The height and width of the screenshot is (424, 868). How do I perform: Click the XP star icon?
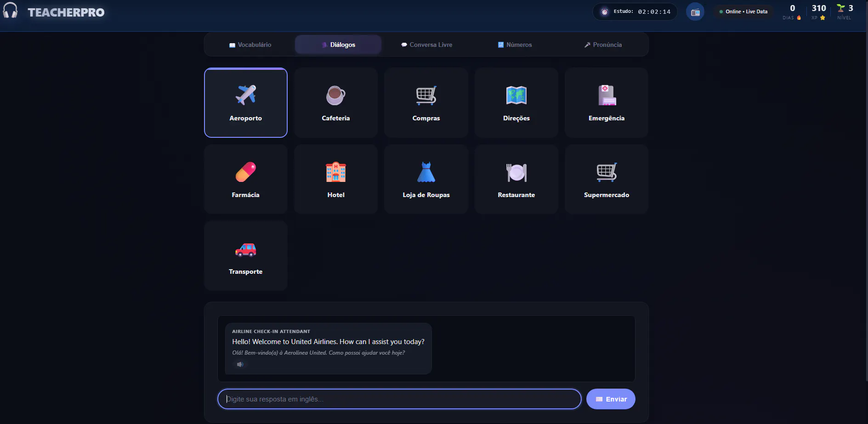tap(823, 18)
